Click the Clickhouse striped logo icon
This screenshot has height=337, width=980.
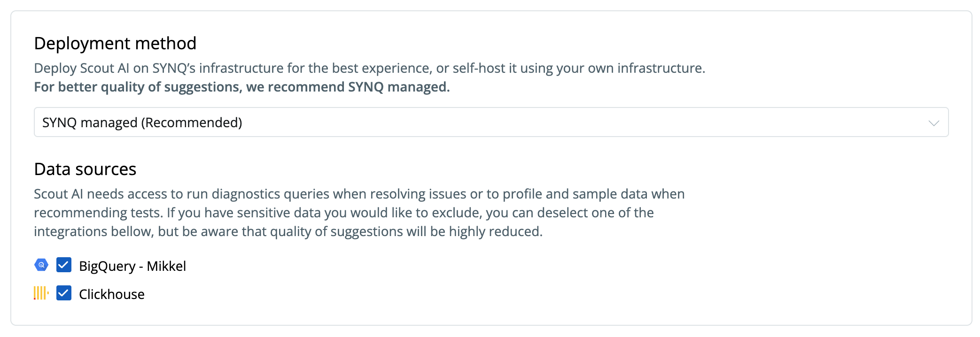coord(41,293)
